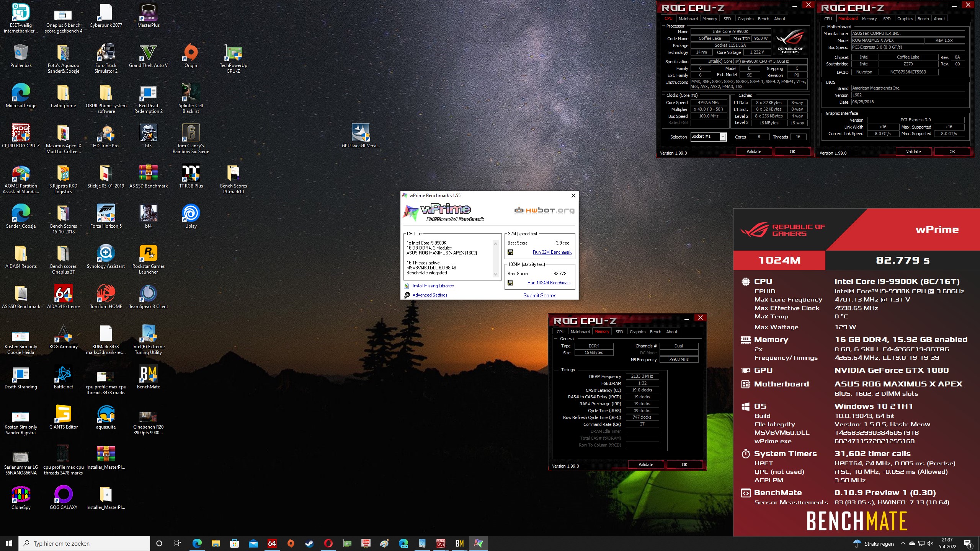Open Graphics tab in top-right CPU-Z window
This screenshot has height=551, width=980.
coord(905,19)
